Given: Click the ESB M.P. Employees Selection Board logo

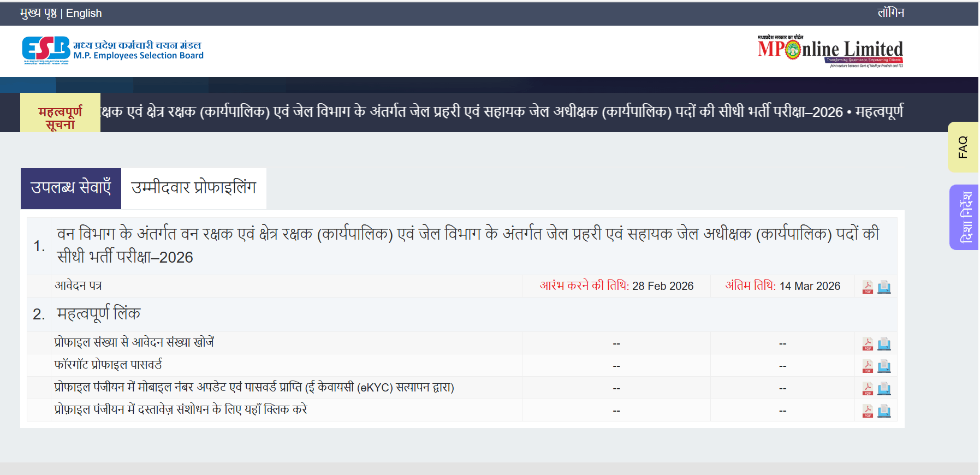Looking at the screenshot, I should (x=112, y=50).
